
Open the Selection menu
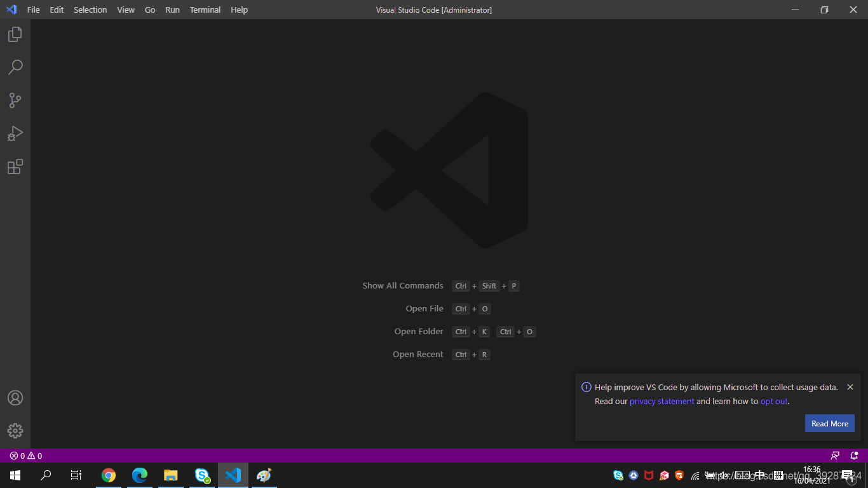coord(90,10)
